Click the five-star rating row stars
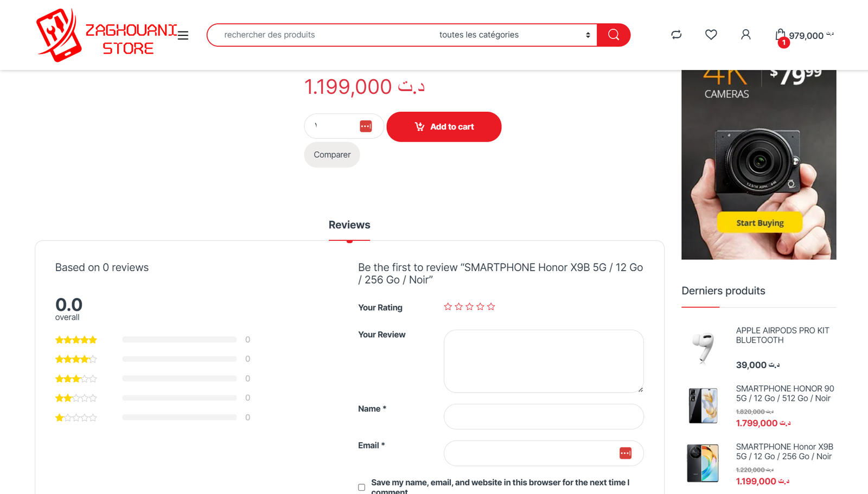868x494 pixels. coord(76,340)
